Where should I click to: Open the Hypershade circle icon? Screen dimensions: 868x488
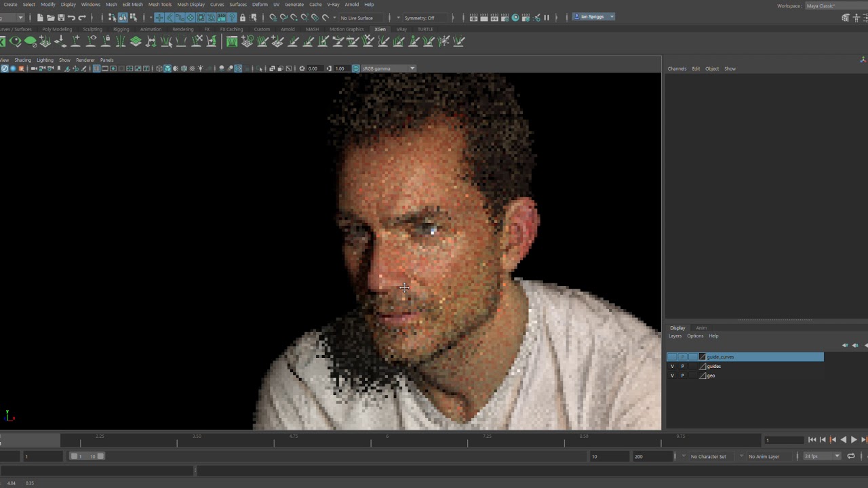515,18
